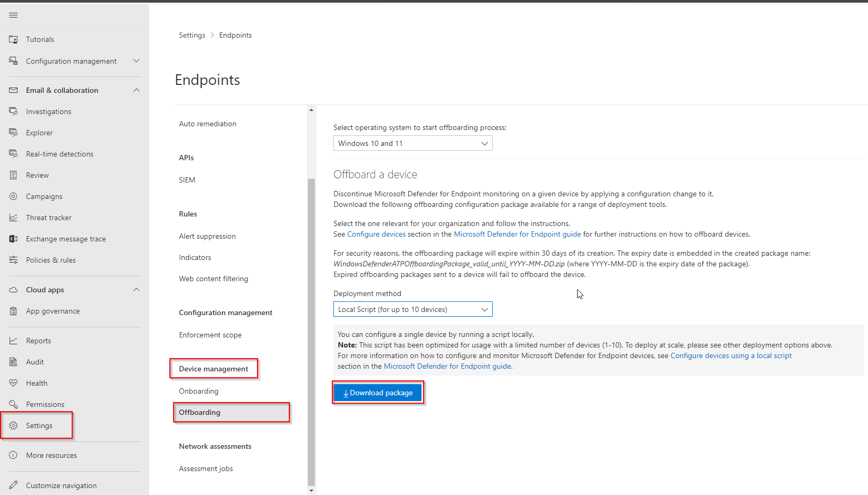
Task: Click the Endpoints breadcrumb
Action: [235, 35]
